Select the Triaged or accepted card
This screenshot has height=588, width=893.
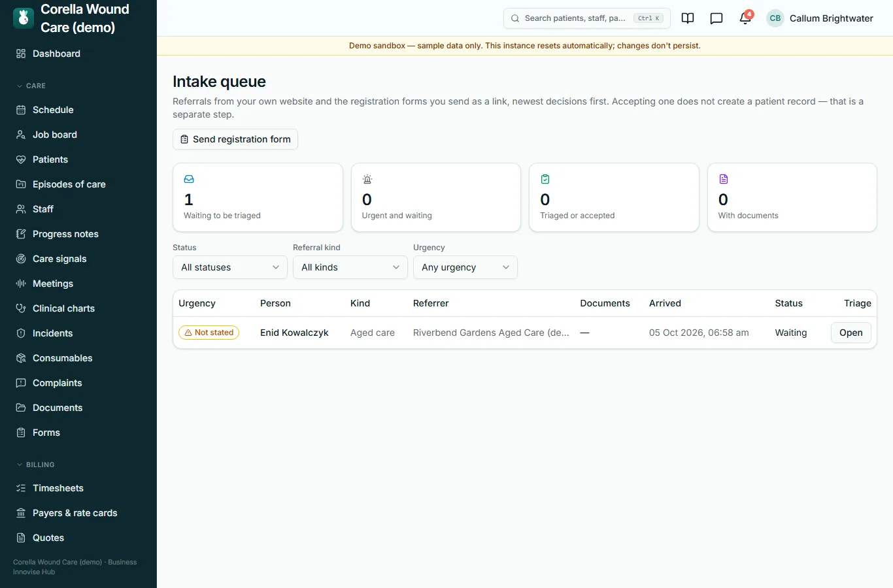click(614, 197)
